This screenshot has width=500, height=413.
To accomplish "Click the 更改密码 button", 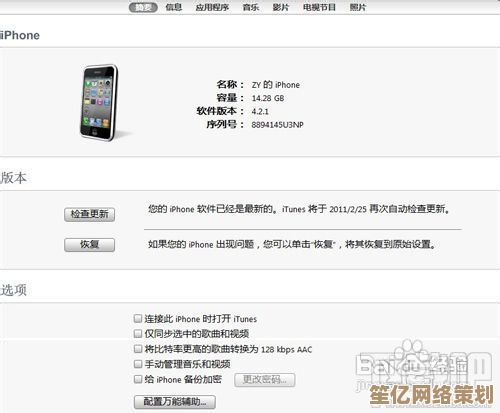I will 265,380.
